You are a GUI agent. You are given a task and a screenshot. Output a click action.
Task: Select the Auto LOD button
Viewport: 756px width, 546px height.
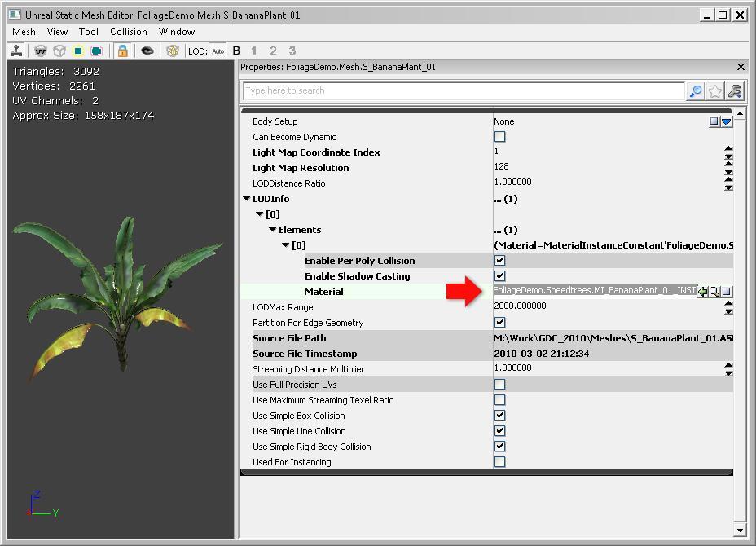coord(217,50)
